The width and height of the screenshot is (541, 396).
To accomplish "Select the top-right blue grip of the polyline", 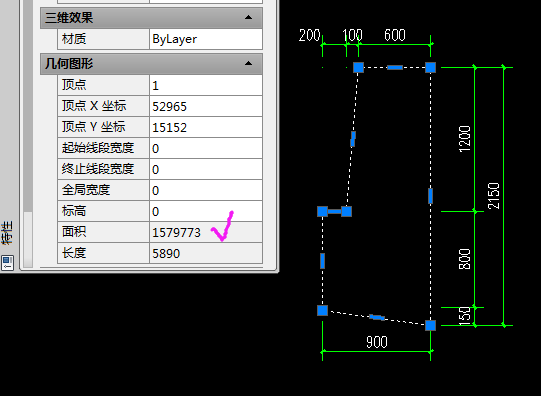I will tap(430, 67).
